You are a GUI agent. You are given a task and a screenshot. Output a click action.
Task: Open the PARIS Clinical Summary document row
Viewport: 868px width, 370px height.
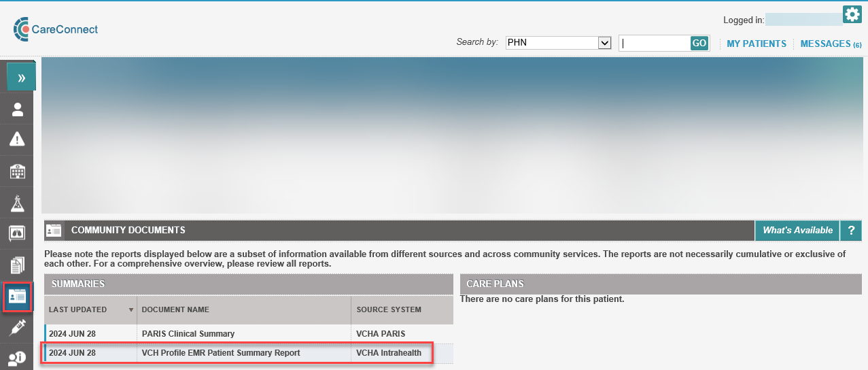[x=188, y=334]
